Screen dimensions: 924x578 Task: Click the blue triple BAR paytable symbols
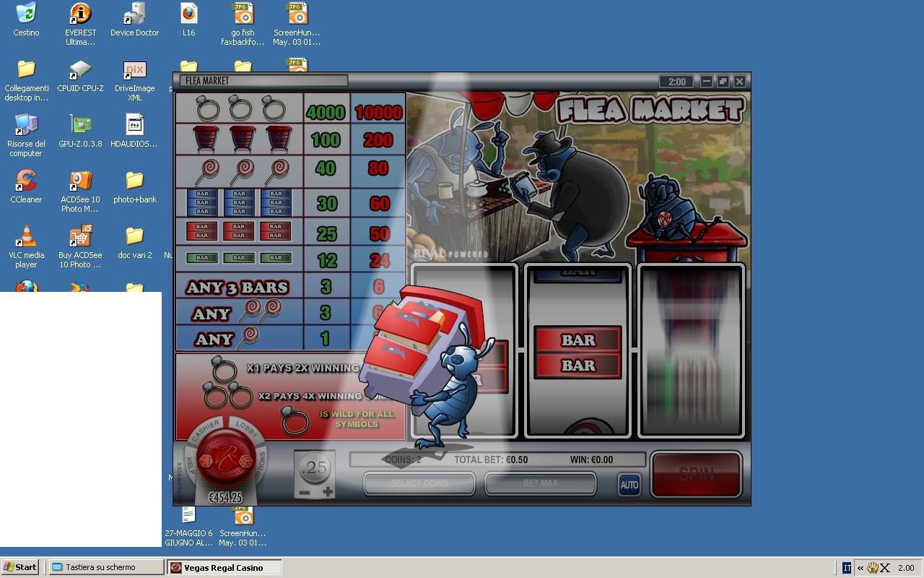coord(239,203)
